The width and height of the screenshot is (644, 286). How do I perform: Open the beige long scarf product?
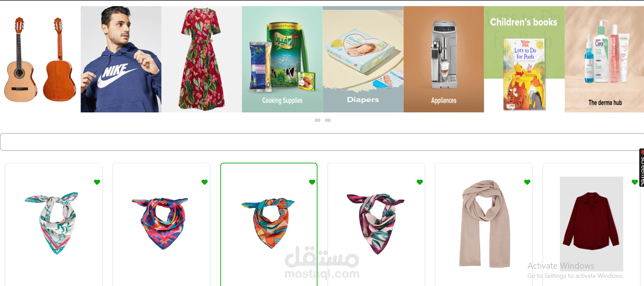pyautogui.click(x=484, y=224)
